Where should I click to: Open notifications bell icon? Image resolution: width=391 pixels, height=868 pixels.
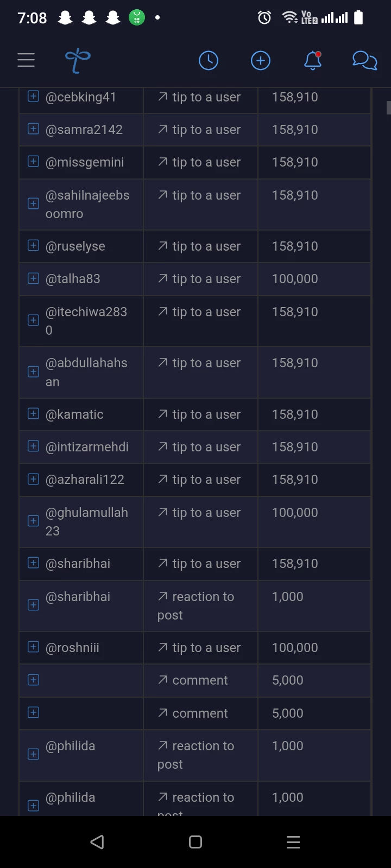click(x=313, y=60)
